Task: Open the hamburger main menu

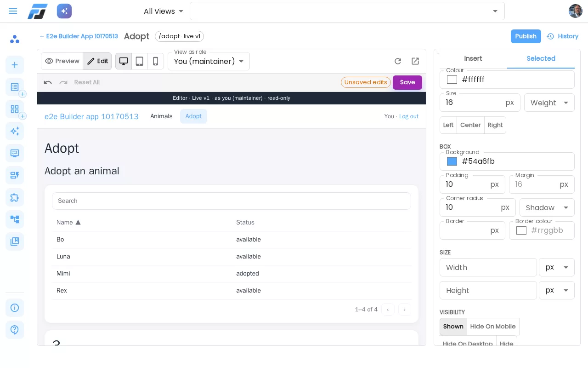Action: click(13, 11)
